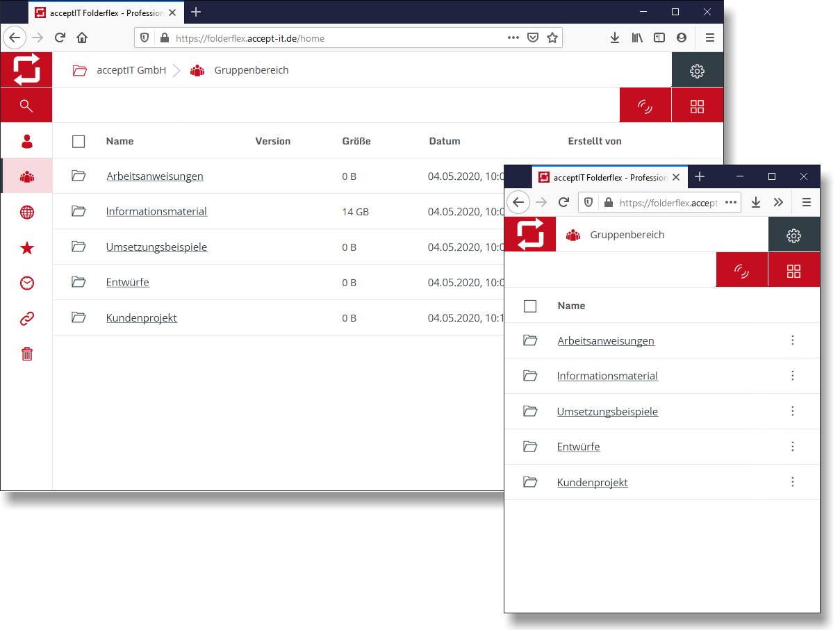The image size is (840, 630).
Task: Open the personal area user icon
Action: coord(26,141)
